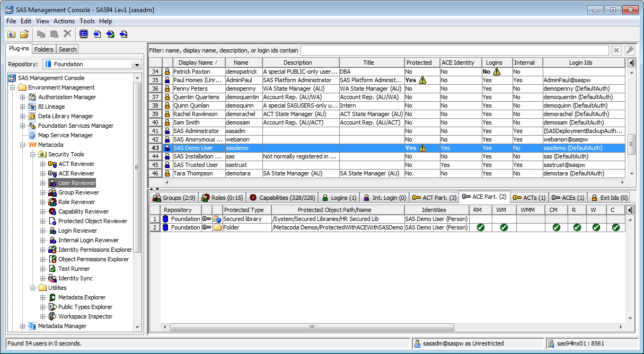Sort by the Login Ids column header
The image size is (644, 354).
tap(584, 63)
